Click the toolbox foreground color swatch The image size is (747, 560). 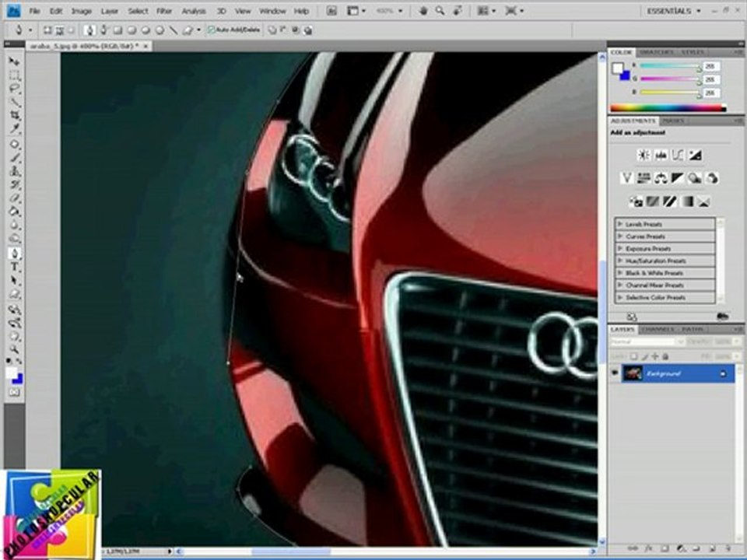tap(12, 373)
